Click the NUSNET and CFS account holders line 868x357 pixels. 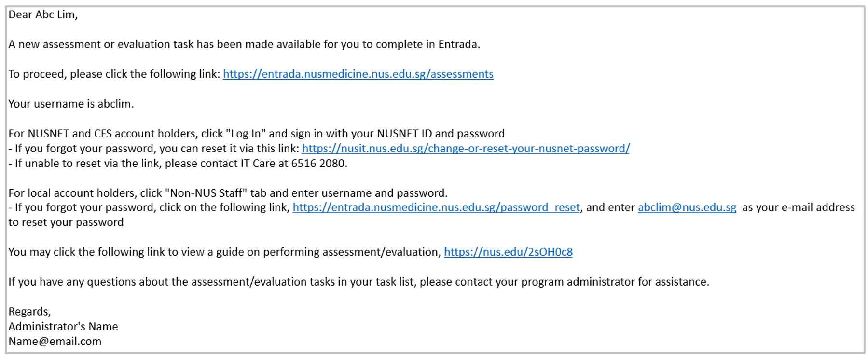[256, 134]
